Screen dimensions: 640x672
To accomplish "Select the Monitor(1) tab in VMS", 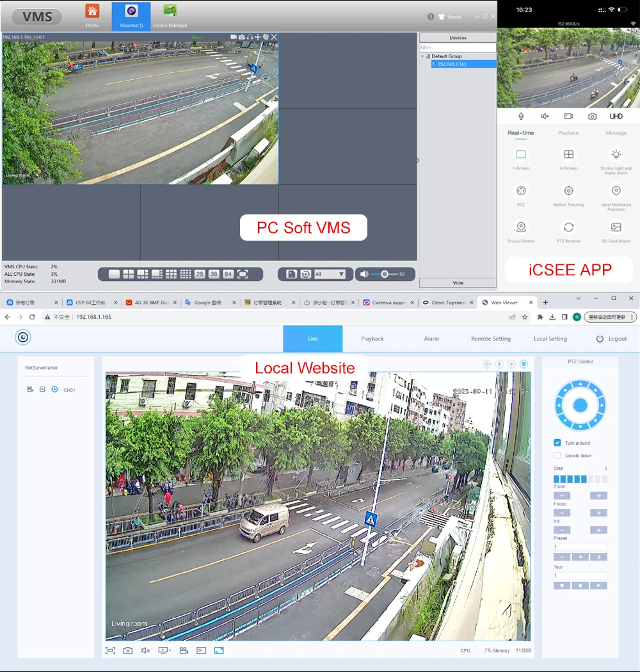I will point(131,16).
